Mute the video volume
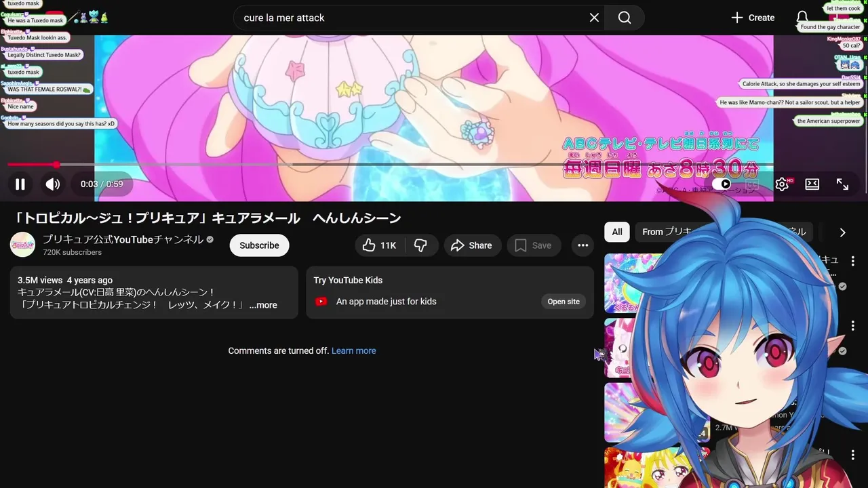The height and width of the screenshot is (488, 868). click(53, 184)
